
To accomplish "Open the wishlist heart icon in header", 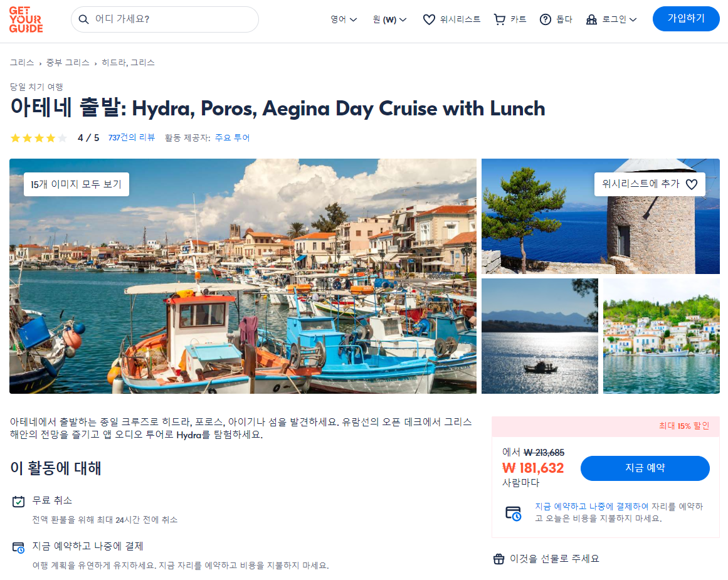I will click(x=429, y=19).
